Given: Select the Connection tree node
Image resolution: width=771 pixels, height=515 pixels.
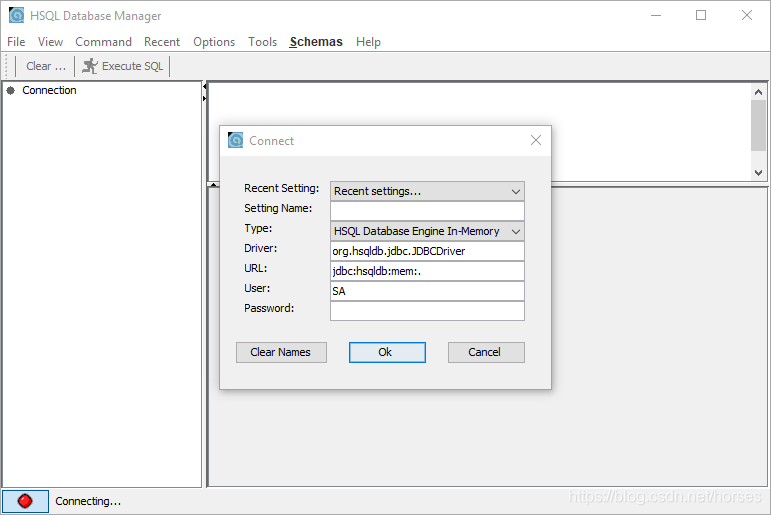Looking at the screenshot, I should 49,91.
